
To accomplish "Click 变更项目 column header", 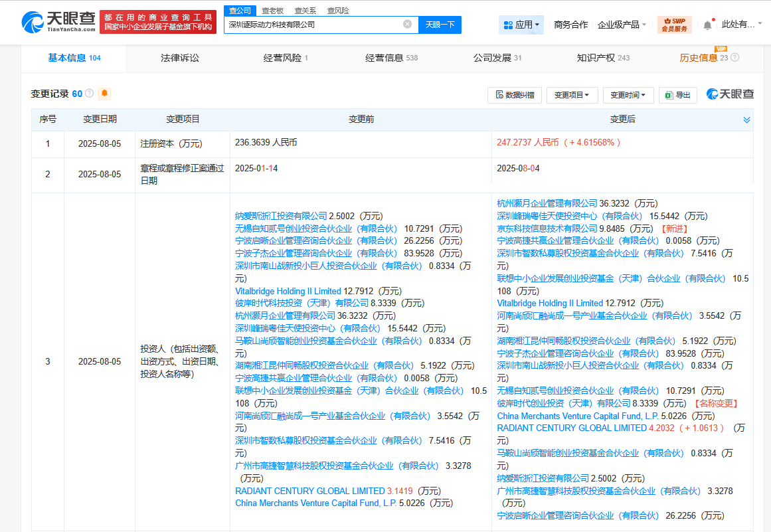I will 183,120.
